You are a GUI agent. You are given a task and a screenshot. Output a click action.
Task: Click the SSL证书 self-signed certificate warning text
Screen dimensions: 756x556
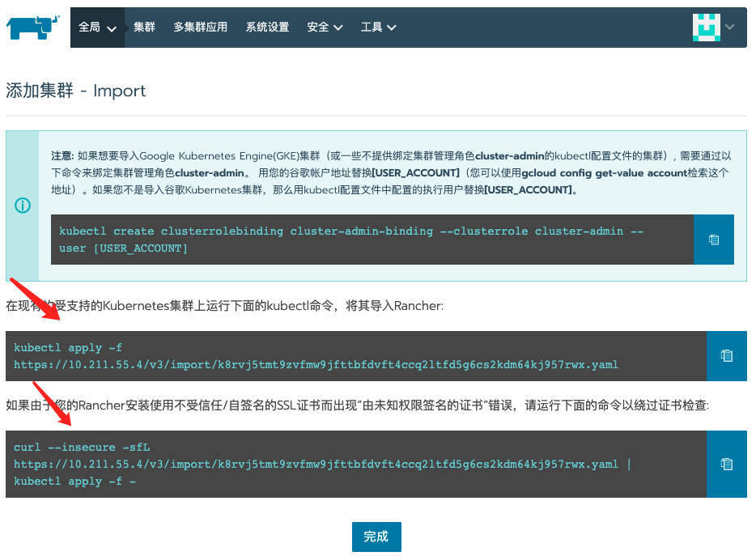pos(357,405)
